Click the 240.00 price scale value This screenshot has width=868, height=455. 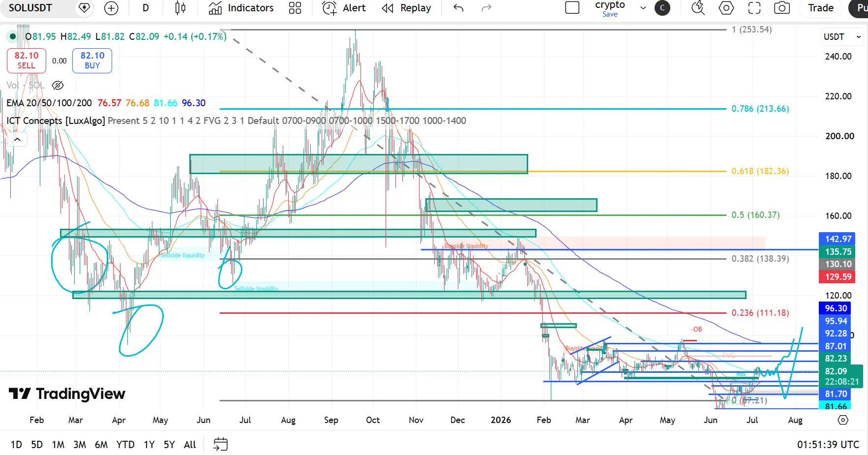click(x=838, y=57)
